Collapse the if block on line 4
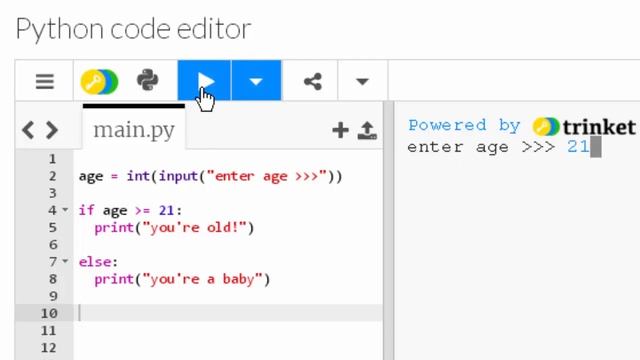This screenshot has width=640, height=360. (65, 210)
